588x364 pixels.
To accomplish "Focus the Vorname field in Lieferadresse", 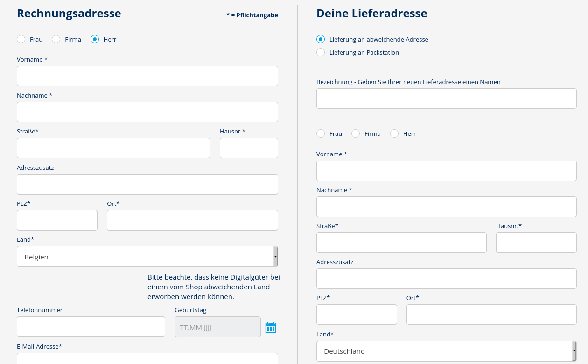I will (447, 171).
